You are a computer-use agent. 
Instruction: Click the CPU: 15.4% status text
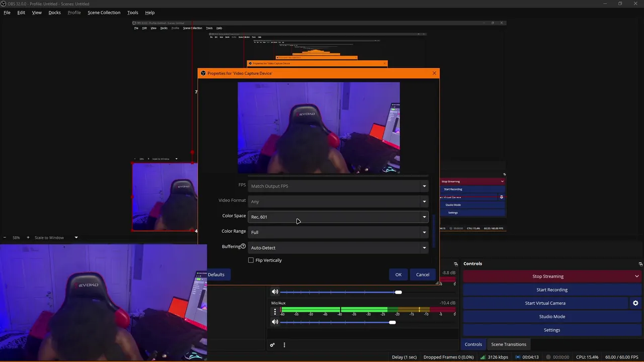click(x=587, y=357)
